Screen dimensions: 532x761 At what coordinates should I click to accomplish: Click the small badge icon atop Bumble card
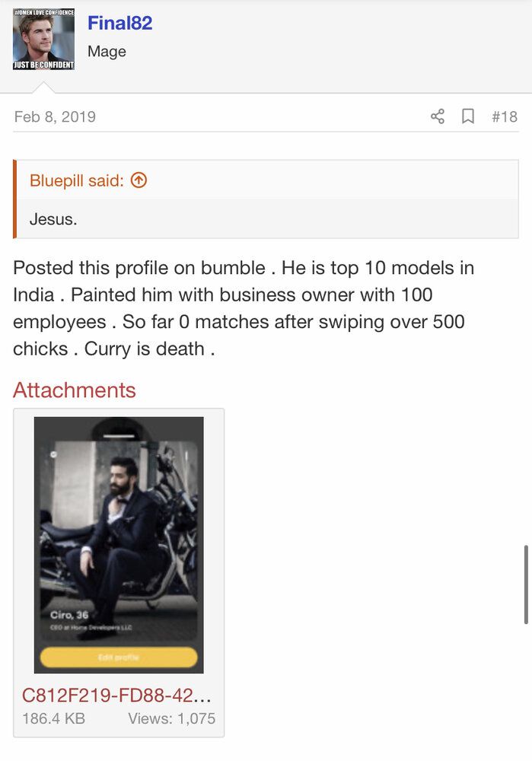(x=53, y=454)
